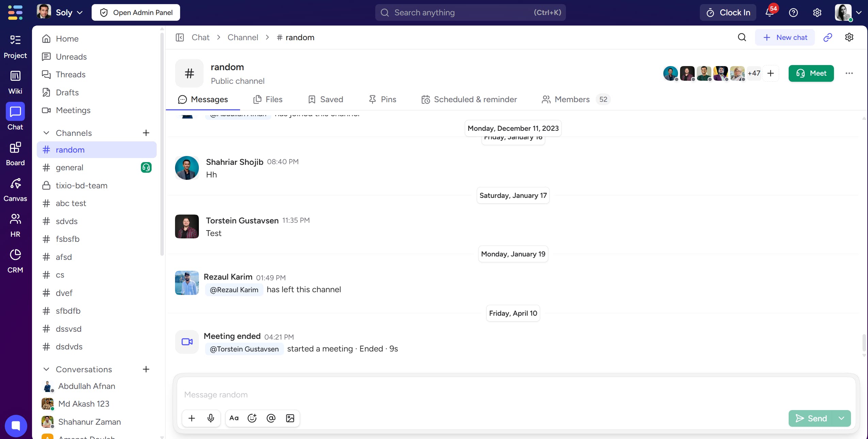Open the Wiki module in sidebar

point(15,82)
